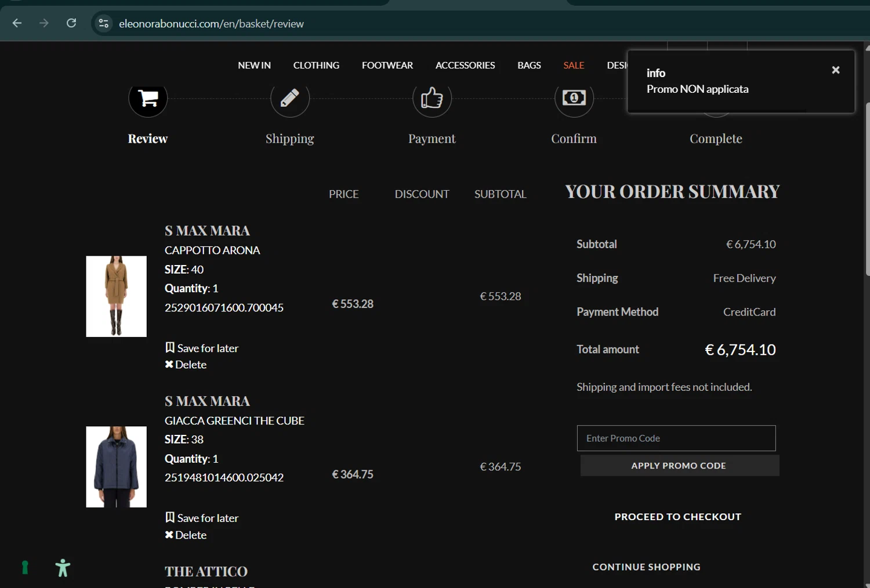Click the browser forward arrow
The height and width of the screenshot is (588, 870).
tap(43, 23)
